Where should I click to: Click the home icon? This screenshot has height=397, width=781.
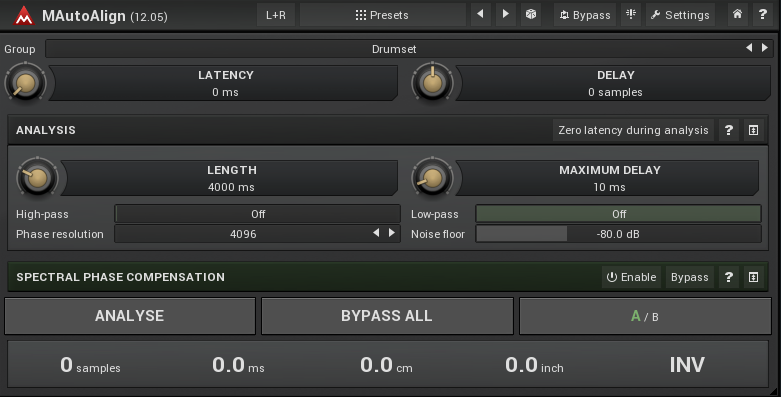(737, 14)
